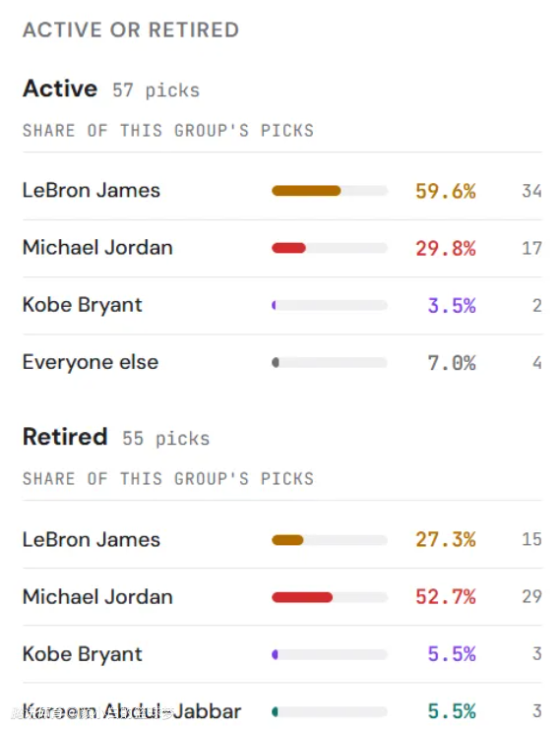The image size is (560, 729).
Task: Click the 59.6% percentage value
Action: [446, 191]
